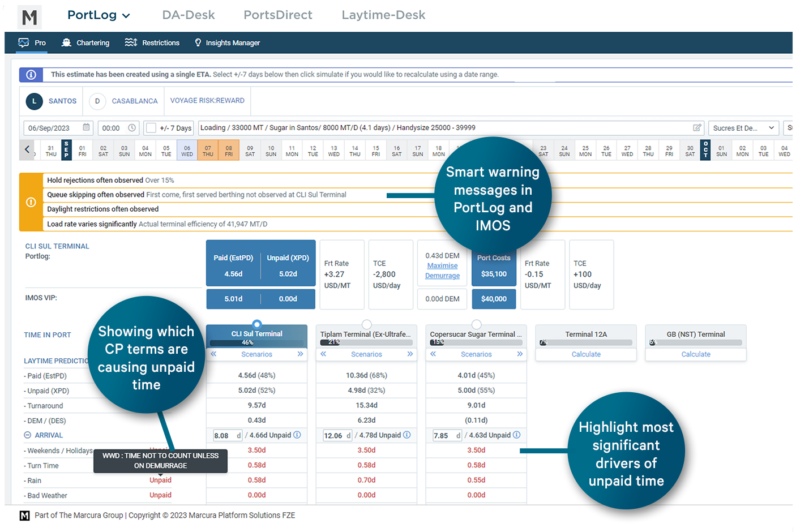Open the Restrictions section
This screenshot has height=532, width=796.
(152, 43)
